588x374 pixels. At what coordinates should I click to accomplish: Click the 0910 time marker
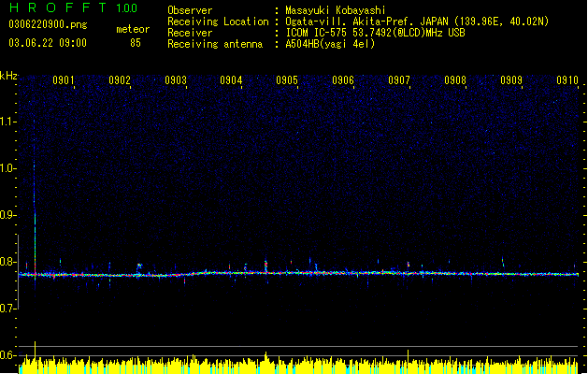pyautogui.click(x=567, y=80)
